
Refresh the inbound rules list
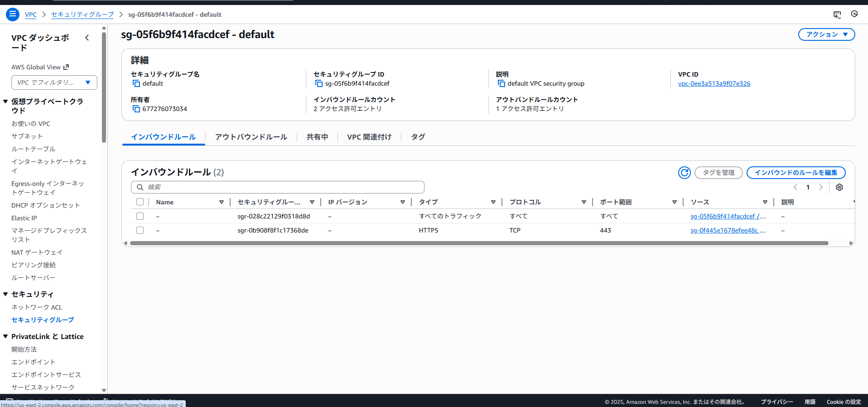[684, 173]
